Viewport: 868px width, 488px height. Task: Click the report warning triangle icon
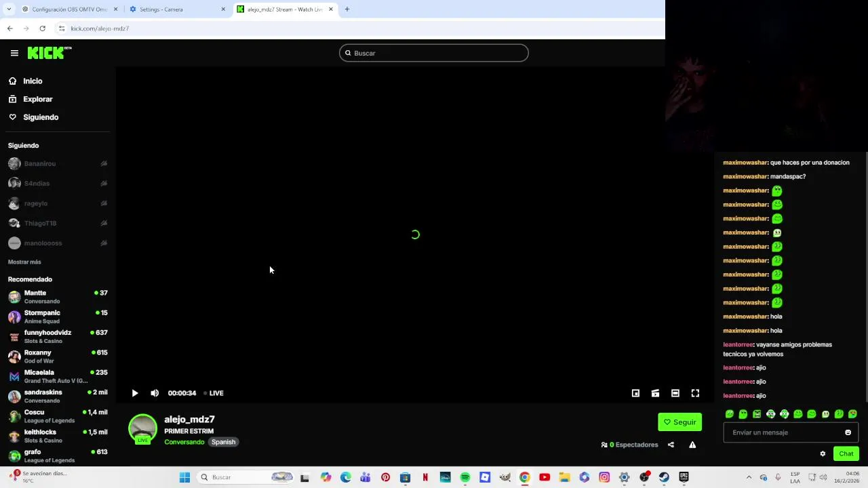click(692, 445)
